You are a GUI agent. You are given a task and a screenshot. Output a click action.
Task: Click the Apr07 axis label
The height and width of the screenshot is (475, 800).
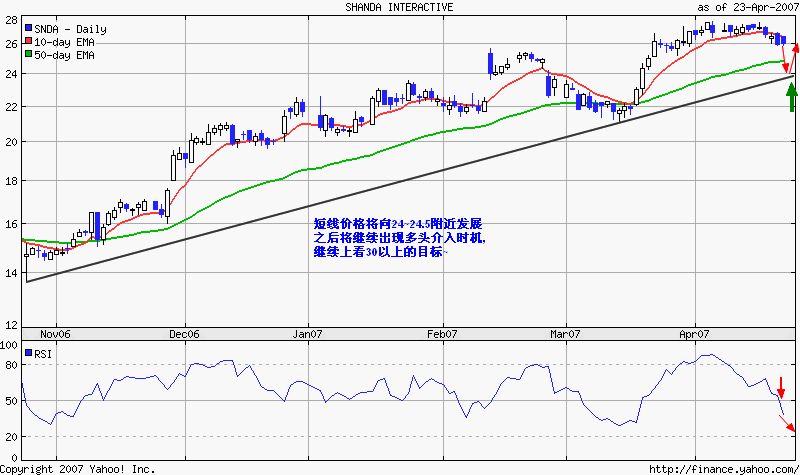click(x=694, y=334)
